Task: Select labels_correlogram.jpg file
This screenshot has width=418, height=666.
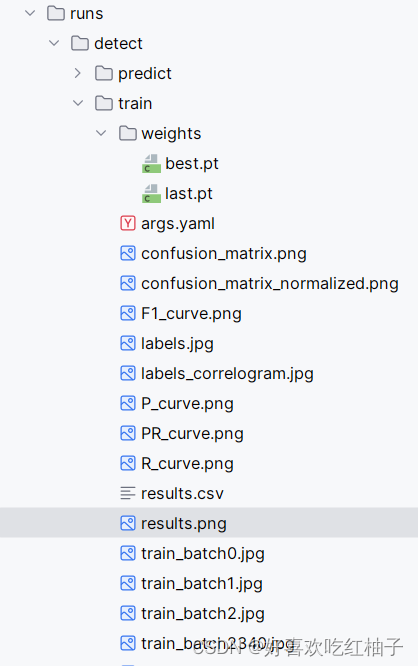Action: click(x=227, y=374)
